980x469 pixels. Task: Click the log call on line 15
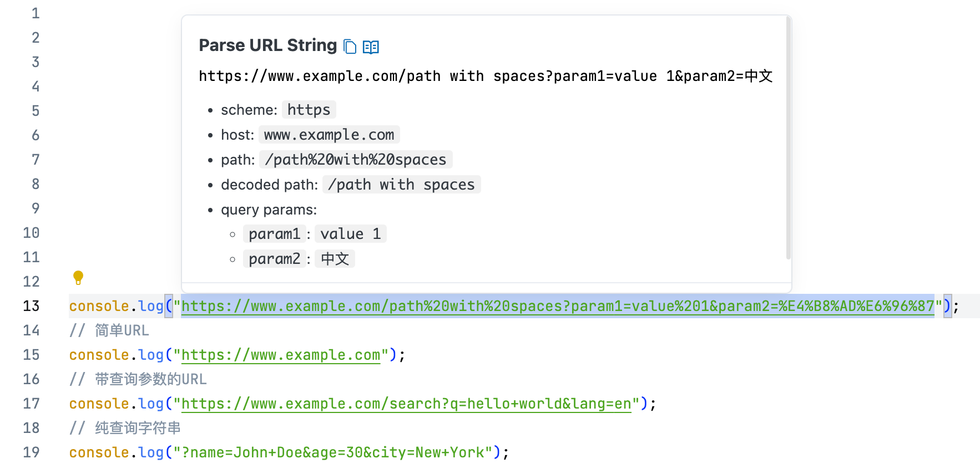click(151, 355)
